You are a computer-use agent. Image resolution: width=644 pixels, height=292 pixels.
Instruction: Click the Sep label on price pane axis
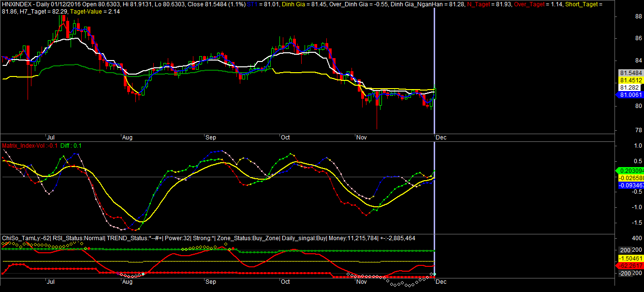pos(211,138)
